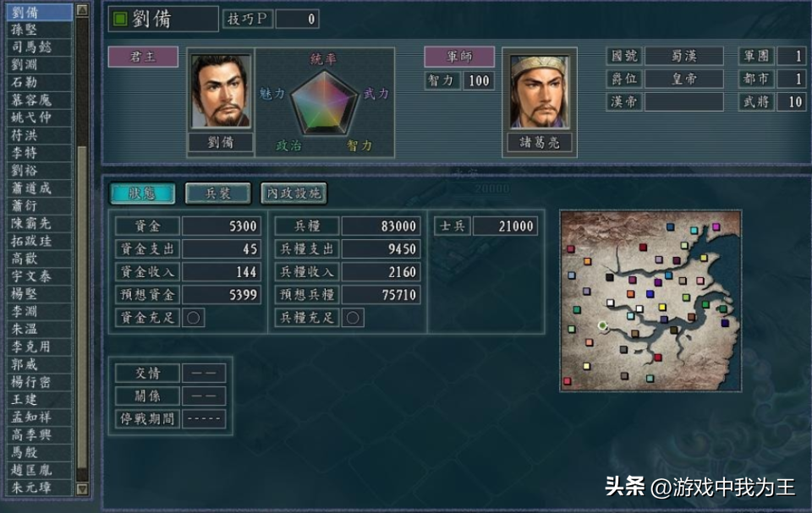Viewport: 812px width, 513px height.
Task: Click 劉備 ruler portrait
Action: point(221,91)
